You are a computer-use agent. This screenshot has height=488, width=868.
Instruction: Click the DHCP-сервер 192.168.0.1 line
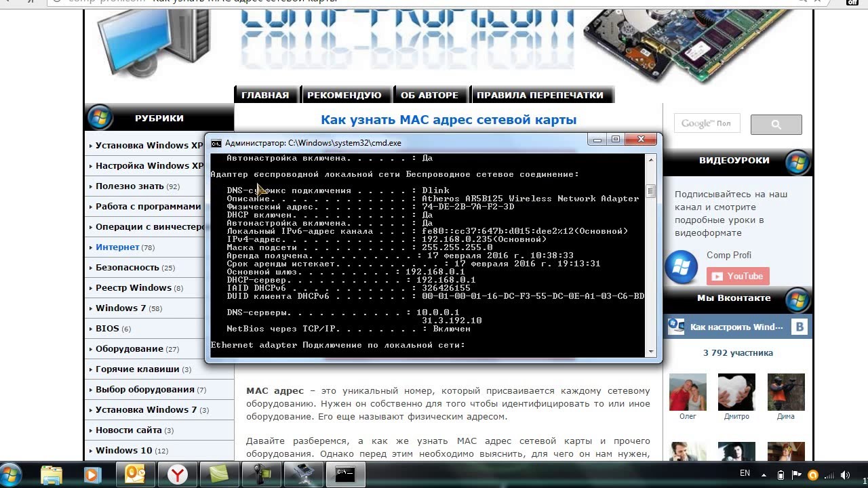[x=351, y=280]
